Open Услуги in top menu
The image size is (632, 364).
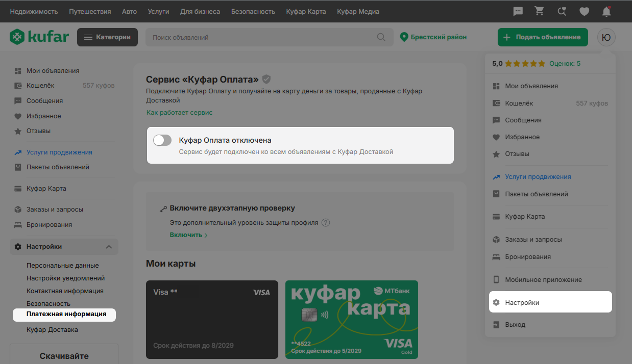(158, 11)
